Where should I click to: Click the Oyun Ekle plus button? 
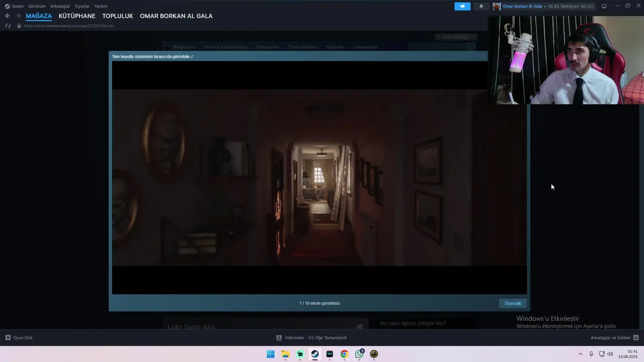[x=8, y=338]
